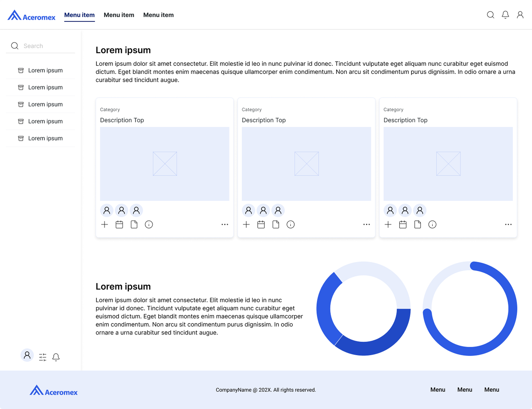The height and width of the screenshot is (409, 532).
Task: Open more options ellipsis on second card
Action: click(366, 224)
